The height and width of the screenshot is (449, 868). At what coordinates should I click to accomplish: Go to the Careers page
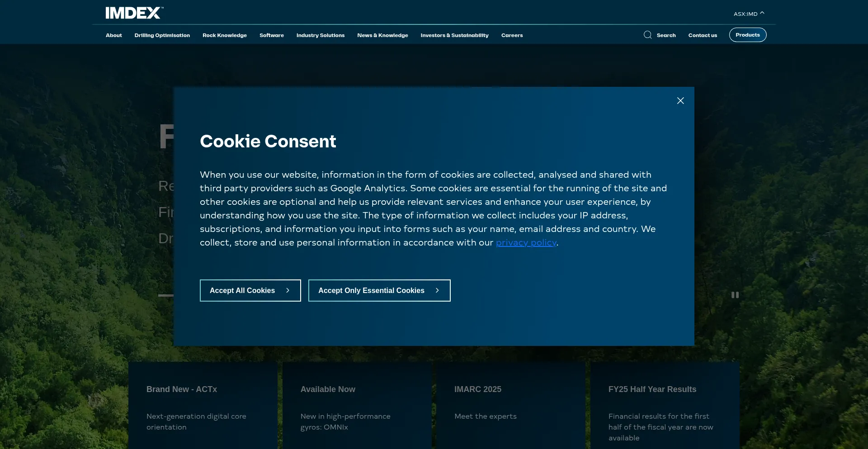(x=512, y=35)
